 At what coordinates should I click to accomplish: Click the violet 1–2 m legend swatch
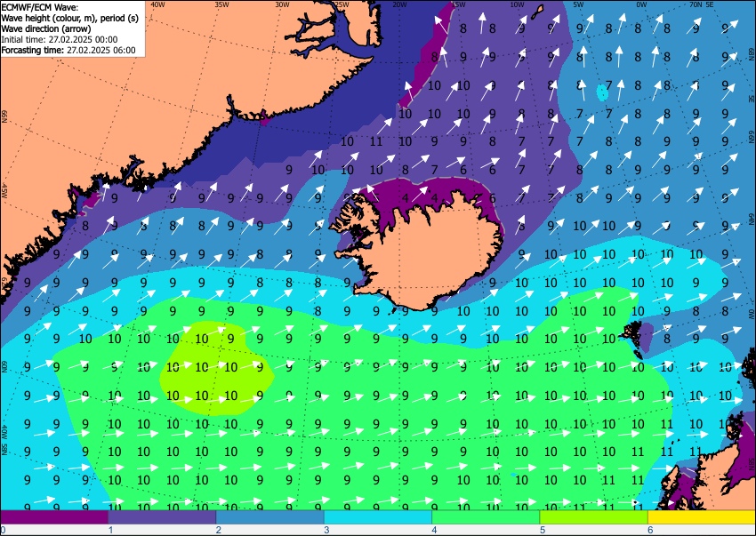point(162,517)
